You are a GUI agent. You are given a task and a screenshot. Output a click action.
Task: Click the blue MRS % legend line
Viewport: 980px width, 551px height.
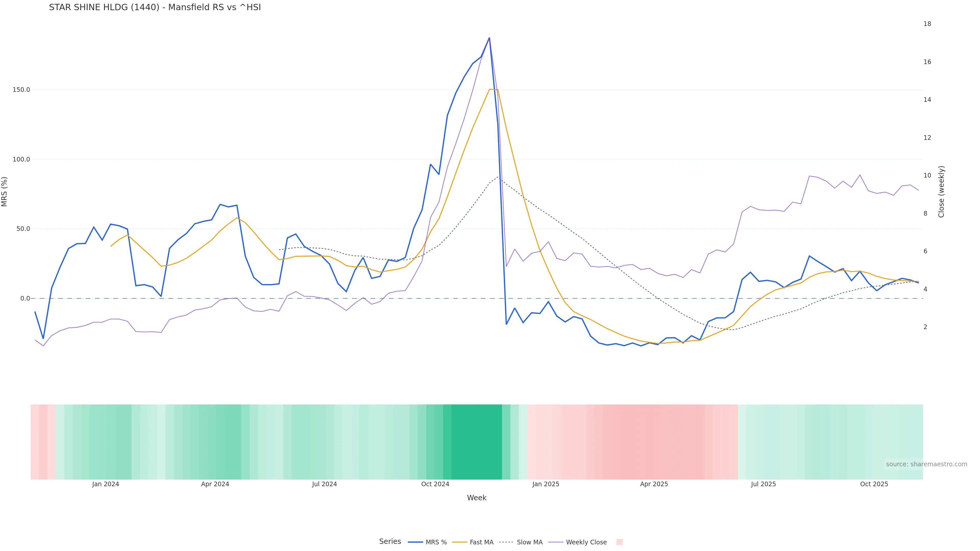pyautogui.click(x=415, y=542)
